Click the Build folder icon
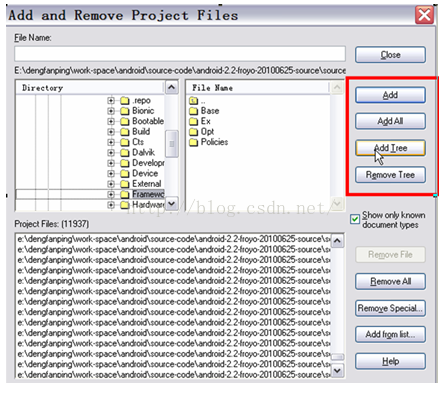 124,132
